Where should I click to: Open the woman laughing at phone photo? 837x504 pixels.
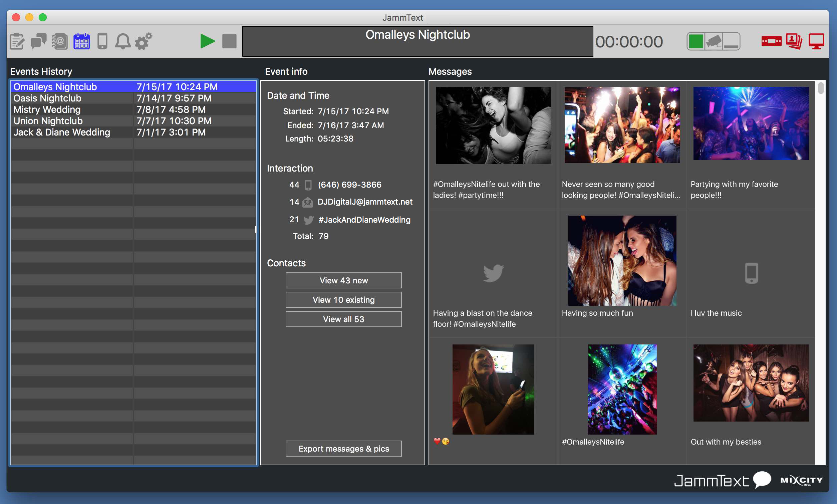[x=493, y=389]
